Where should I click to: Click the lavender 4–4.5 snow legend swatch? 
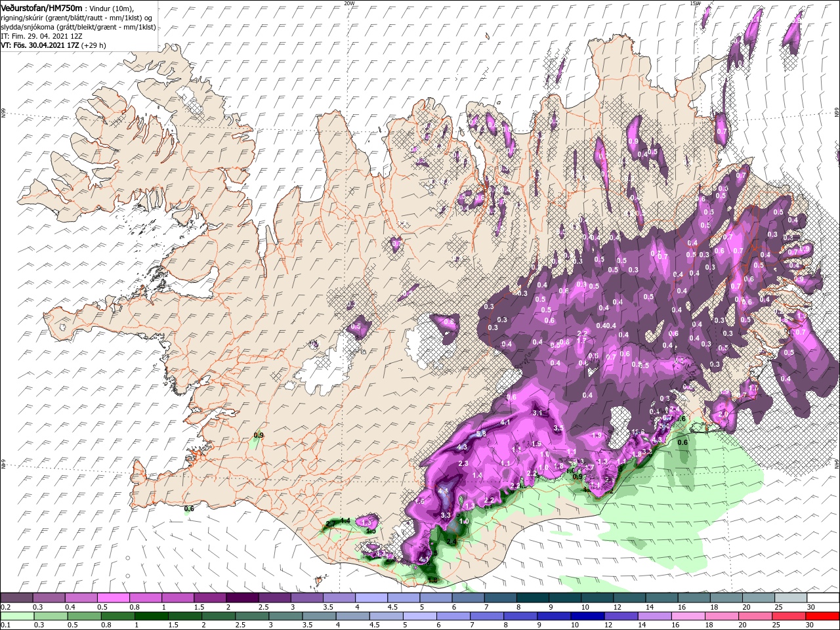[x=370, y=598]
